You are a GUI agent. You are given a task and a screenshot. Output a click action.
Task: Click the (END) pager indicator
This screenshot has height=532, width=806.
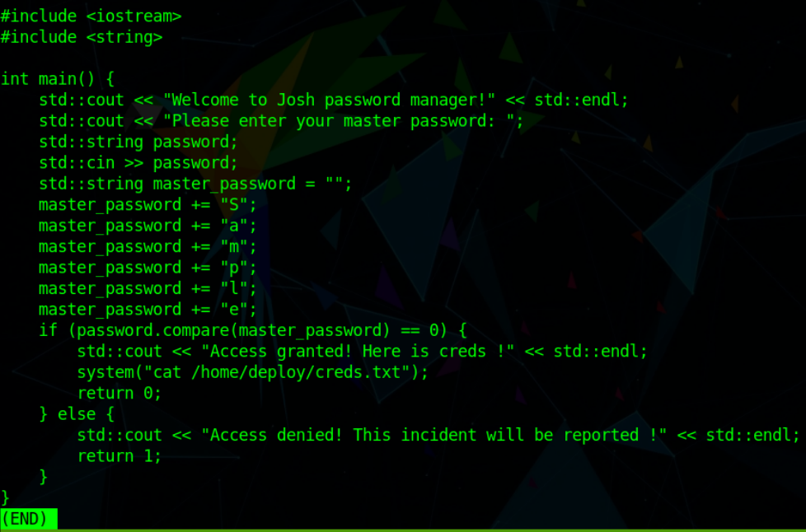(x=29, y=519)
